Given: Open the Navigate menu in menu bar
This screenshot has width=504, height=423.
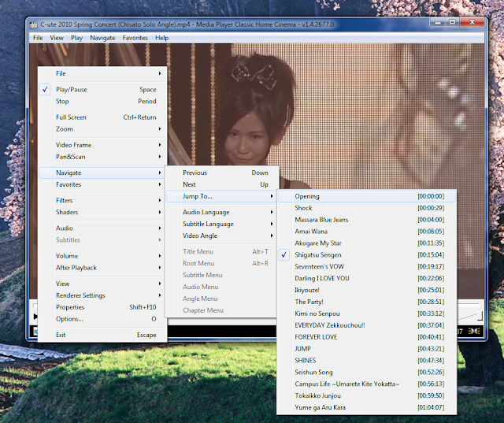Looking at the screenshot, I should click(102, 38).
